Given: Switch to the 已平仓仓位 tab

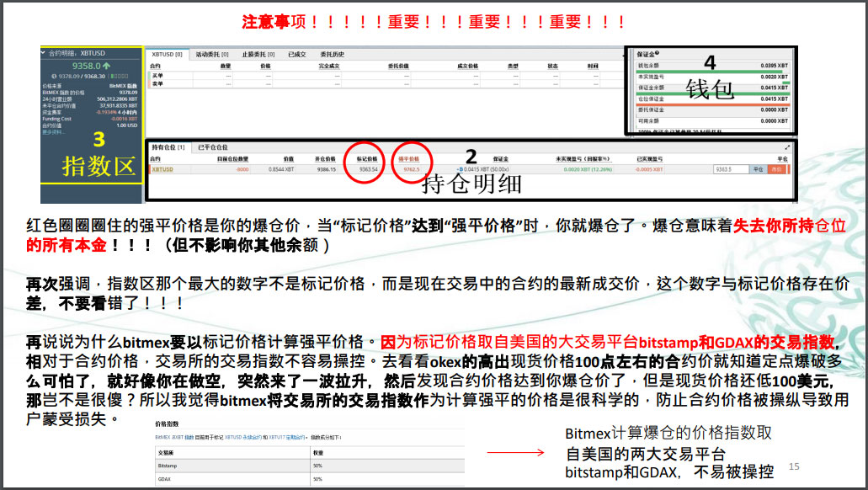Looking at the screenshot, I should [212, 147].
